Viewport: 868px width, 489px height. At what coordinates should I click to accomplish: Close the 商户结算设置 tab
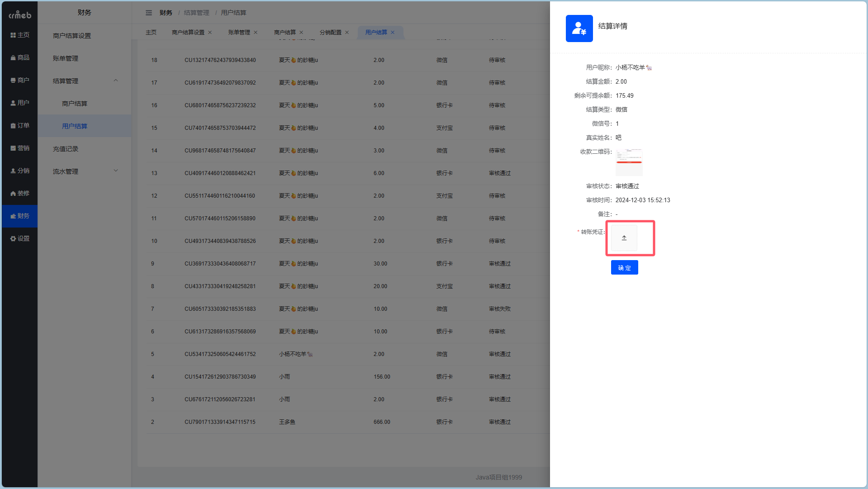210,33
